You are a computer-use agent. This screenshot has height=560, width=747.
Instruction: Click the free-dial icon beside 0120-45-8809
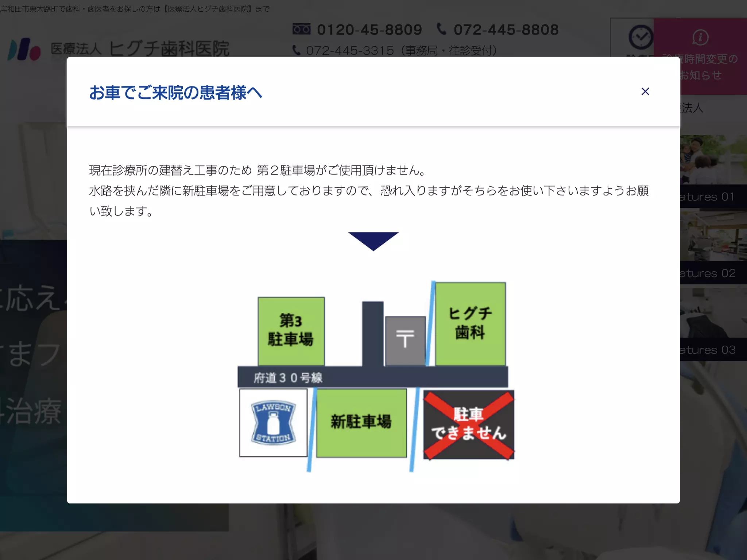[301, 29]
